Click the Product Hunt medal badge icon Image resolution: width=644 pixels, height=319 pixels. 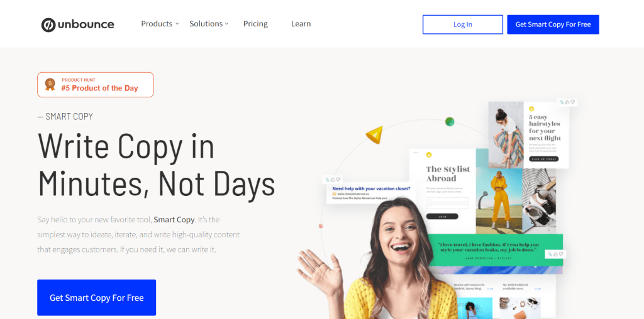pyautogui.click(x=50, y=85)
